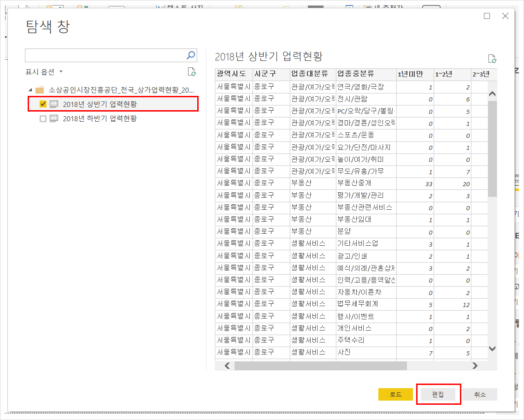The height and width of the screenshot is (420, 524).
Task: Click the horizontal scroll left arrow
Action: (227, 366)
